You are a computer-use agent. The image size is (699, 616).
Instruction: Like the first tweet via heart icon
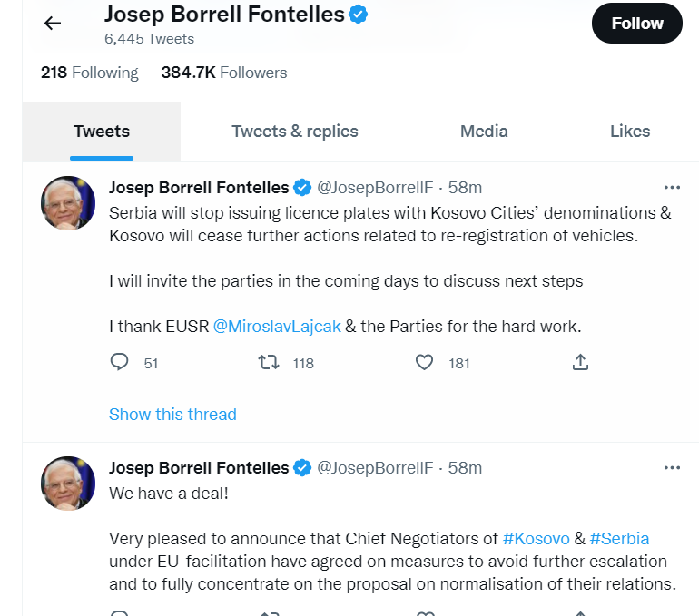pos(424,362)
